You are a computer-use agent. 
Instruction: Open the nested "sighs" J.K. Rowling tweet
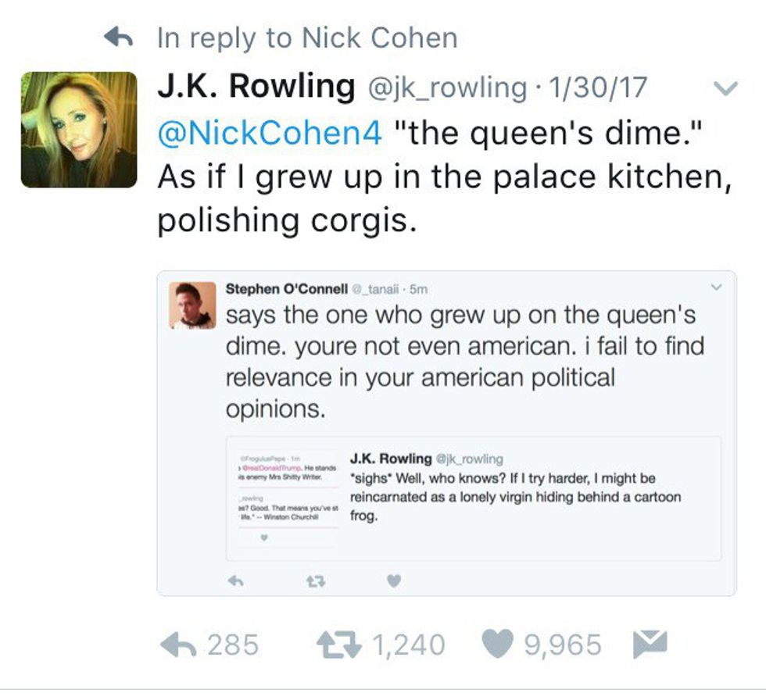click(x=515, y=487)
